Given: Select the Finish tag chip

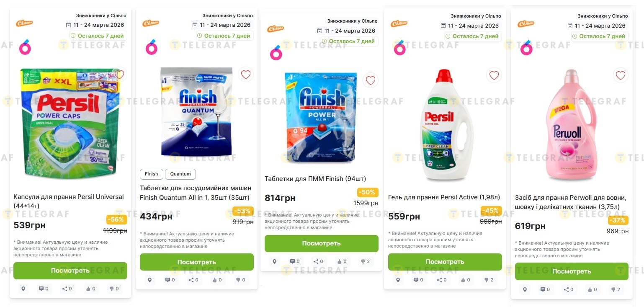Looking at the screenshot, I should 152,174.
